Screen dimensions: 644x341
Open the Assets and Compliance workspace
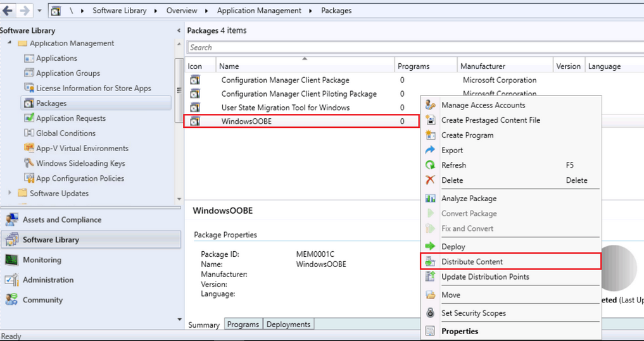pyautogui.click(x=91, y=220)
